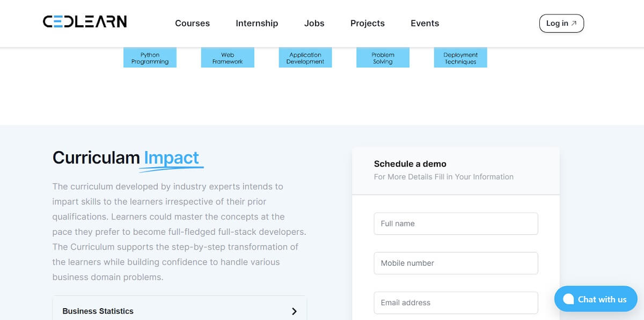Expand the Business Statistics section
644x320 pixels.
coord(97,311)
